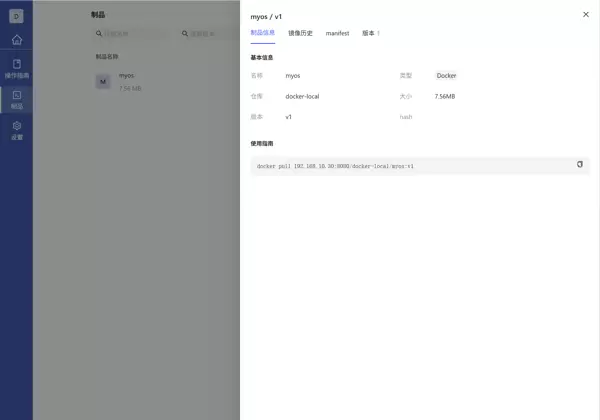Switch to the 镜像历史 tab

300,33
